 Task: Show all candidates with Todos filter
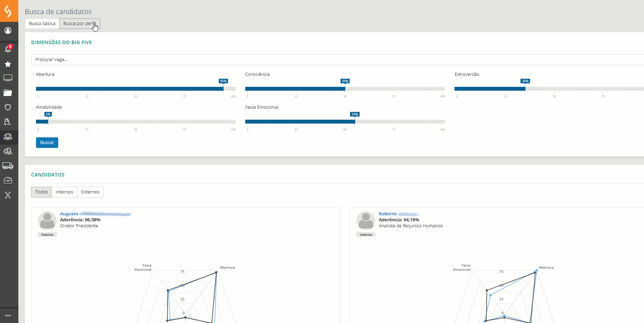[x=41, y=192]
